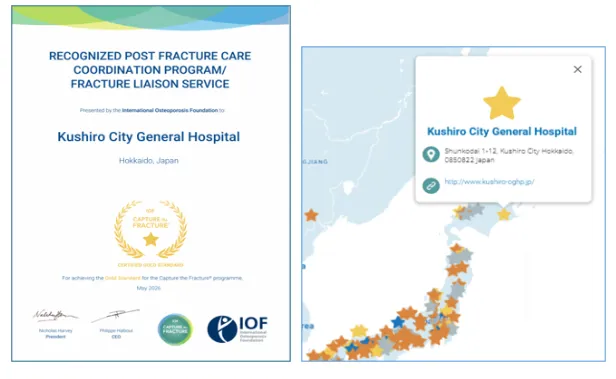
Task: Click Philippe Halbout's signature
Action: click(x=116, y=315)
